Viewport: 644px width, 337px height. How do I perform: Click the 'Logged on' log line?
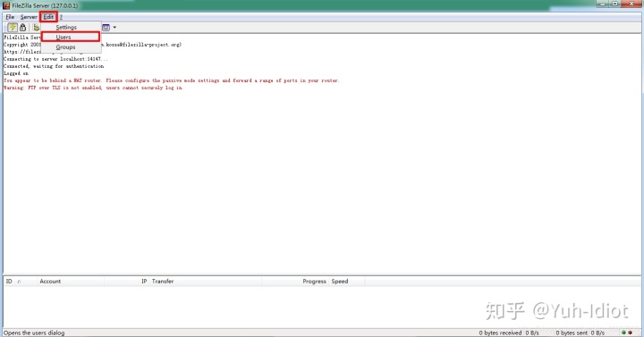[16, 73]
